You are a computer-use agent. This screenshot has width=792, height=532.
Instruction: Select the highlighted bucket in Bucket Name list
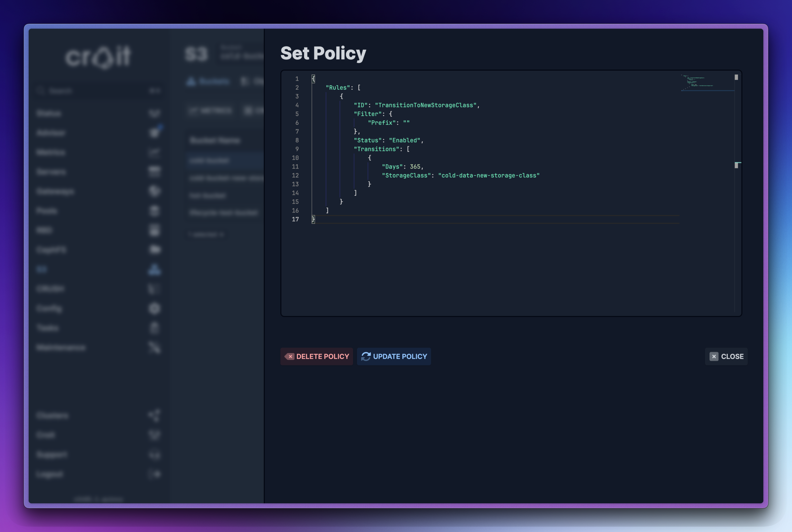[x=224, y=161]
